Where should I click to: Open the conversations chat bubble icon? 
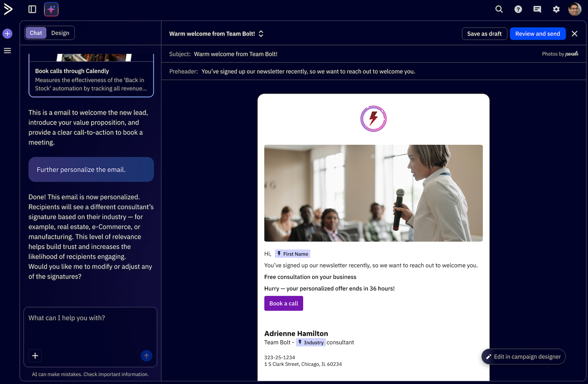click(537, 9)
